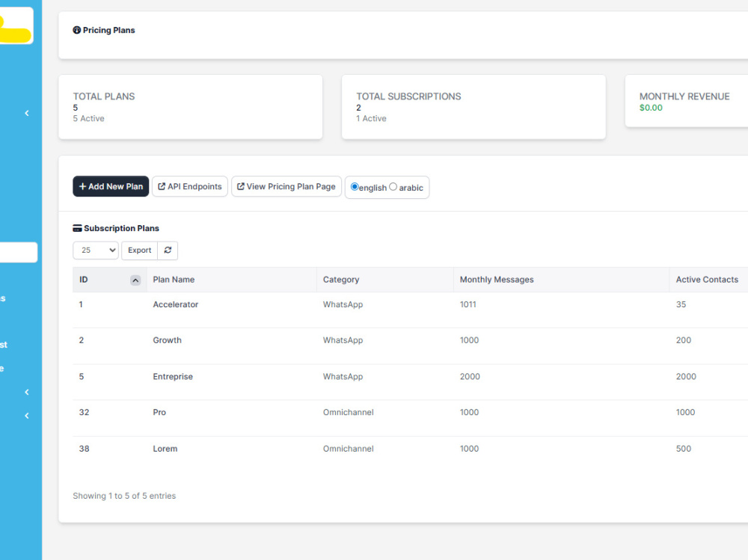
Task: Click the 5 Active plans text
Action: [89, 118]
